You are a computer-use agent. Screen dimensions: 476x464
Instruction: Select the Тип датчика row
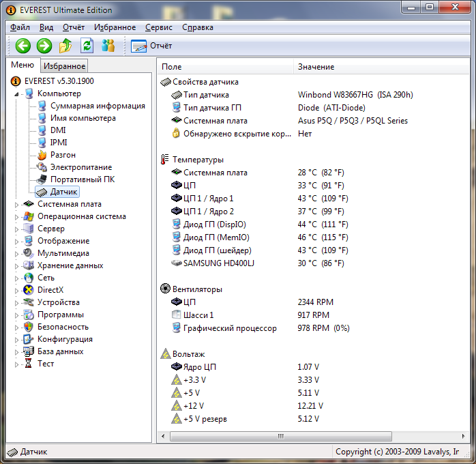click(x=313, y=95)
